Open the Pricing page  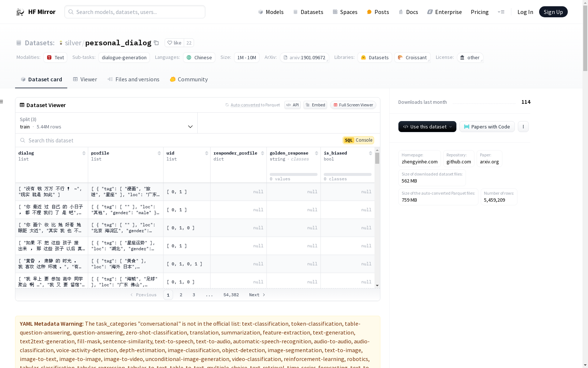pos(480,12)
